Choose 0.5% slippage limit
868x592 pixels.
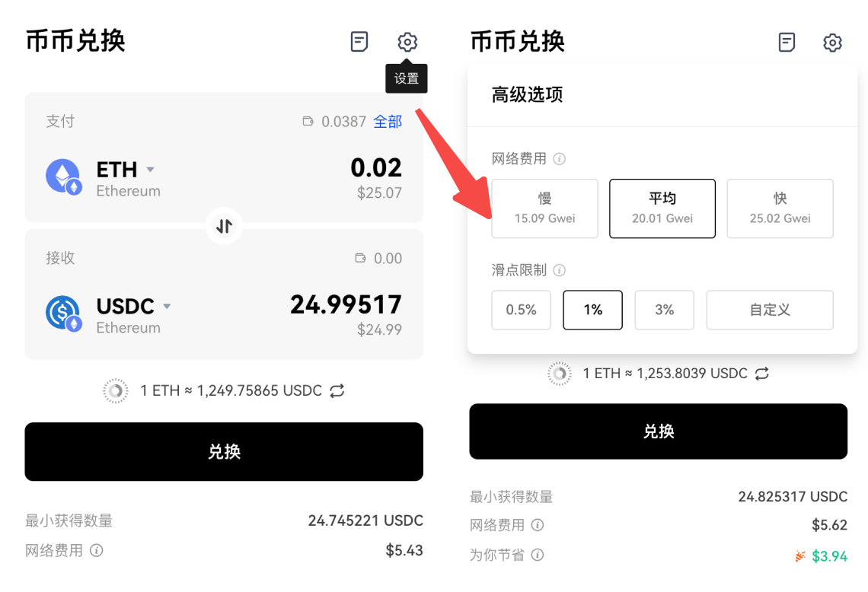(x=521, y=310)
